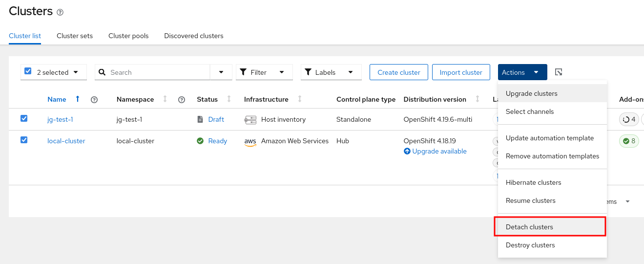Open the Upgrade available link
The width and height of the screenshot is (644, 264).
[439, 151]
